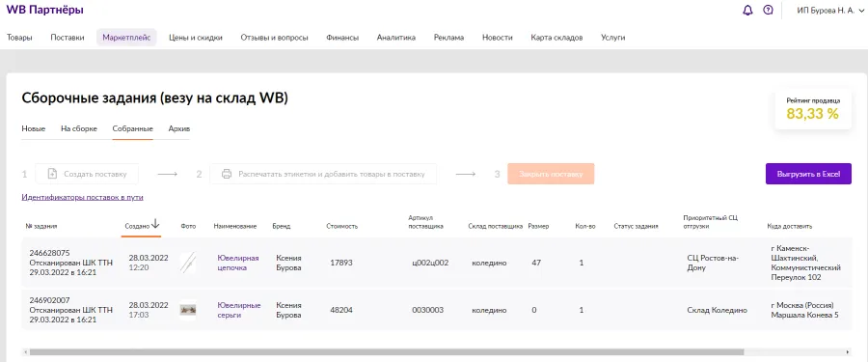Click the Куда доставить column header
This screenshot has height=362, width=868.
pyautogui.click(x=789, y=226)
